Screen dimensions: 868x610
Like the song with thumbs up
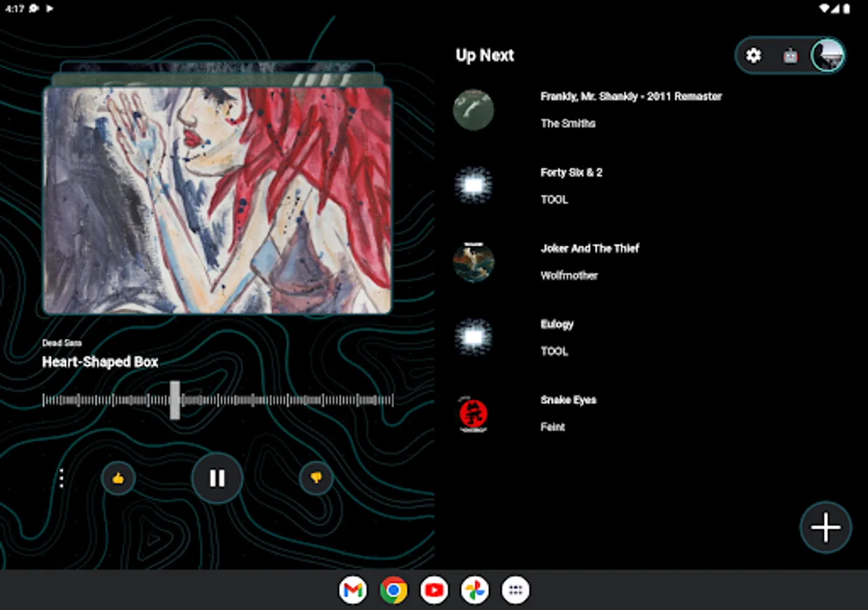[x=118, y=479]
